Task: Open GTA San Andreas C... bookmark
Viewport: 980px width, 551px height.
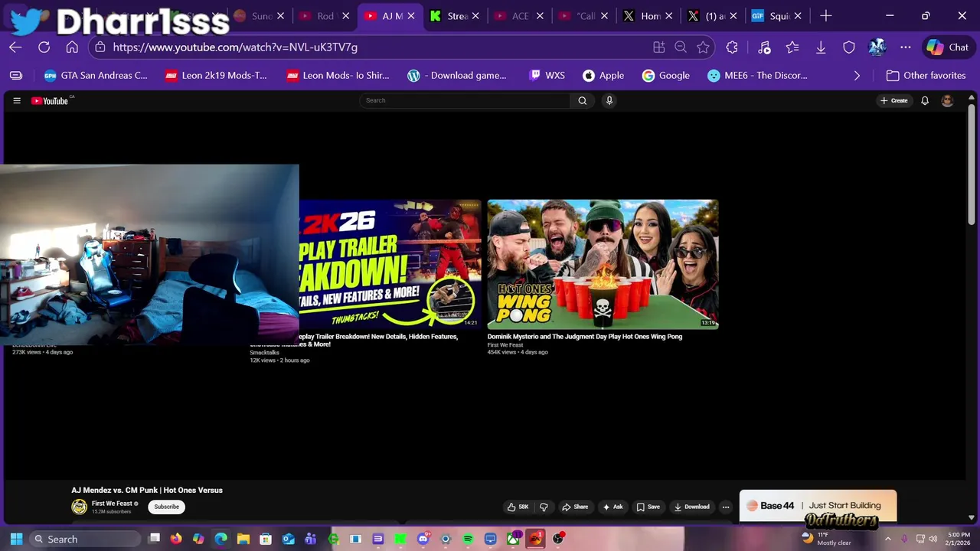Action: (x=96, y=75)
